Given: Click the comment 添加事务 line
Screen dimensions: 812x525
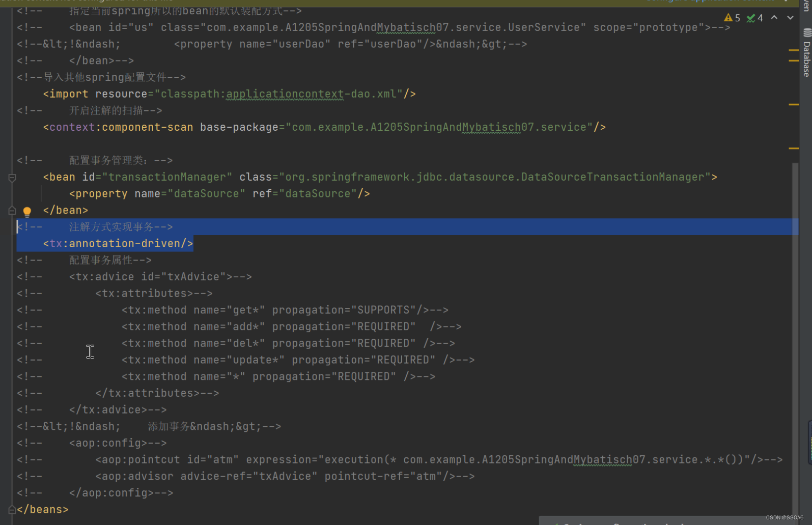Looking at the screenshot, I should (x=149, y=426).
